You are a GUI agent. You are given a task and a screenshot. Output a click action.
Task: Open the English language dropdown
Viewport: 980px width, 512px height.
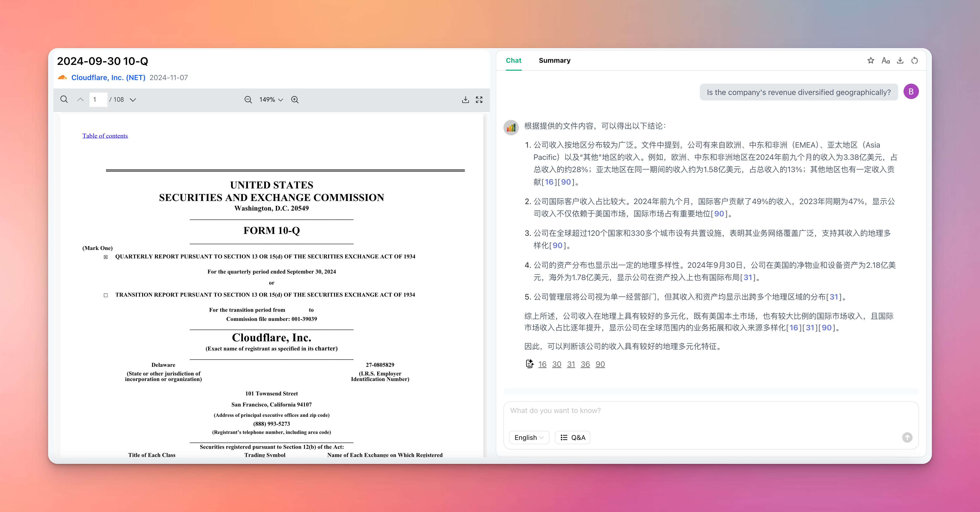coord(529,437)
